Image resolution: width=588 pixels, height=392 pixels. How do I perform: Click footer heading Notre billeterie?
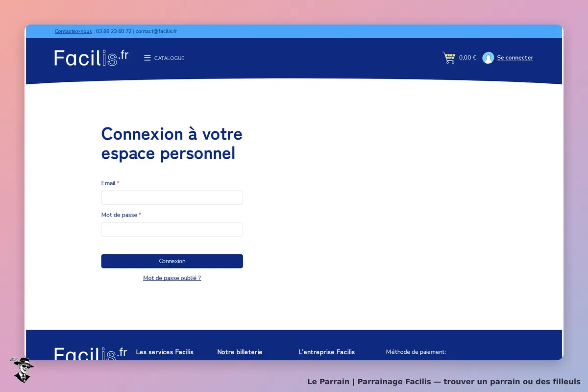pos(240,352)
